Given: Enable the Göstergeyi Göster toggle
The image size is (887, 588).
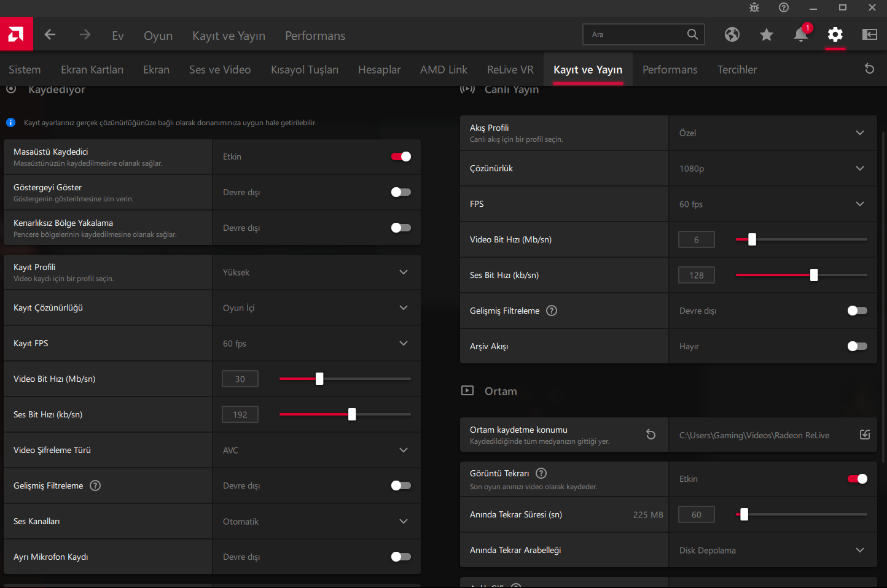Looking at the screenshot, I should (x=401, y=192).
